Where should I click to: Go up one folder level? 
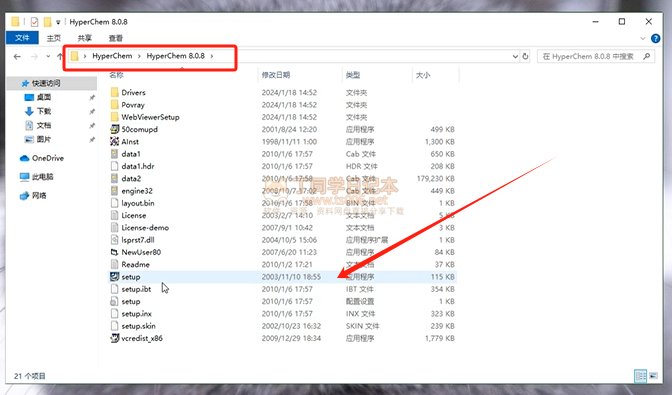pos(60,56)
